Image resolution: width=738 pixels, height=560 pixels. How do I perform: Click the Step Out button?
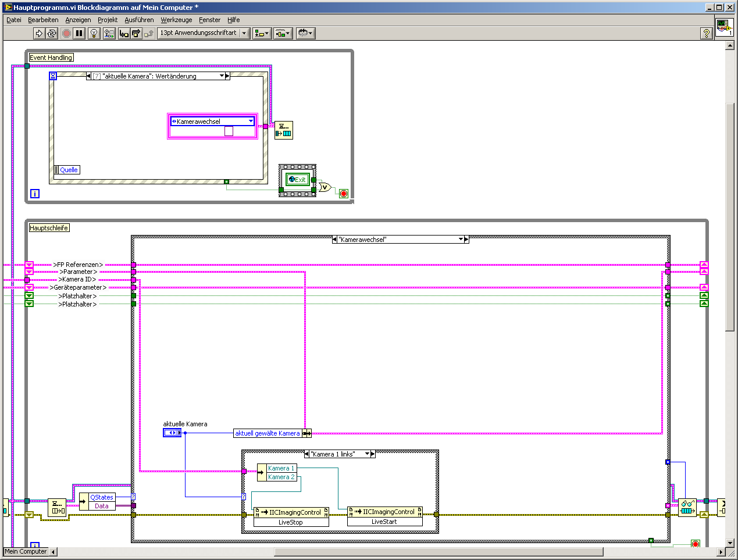click(x=148, y=33)
